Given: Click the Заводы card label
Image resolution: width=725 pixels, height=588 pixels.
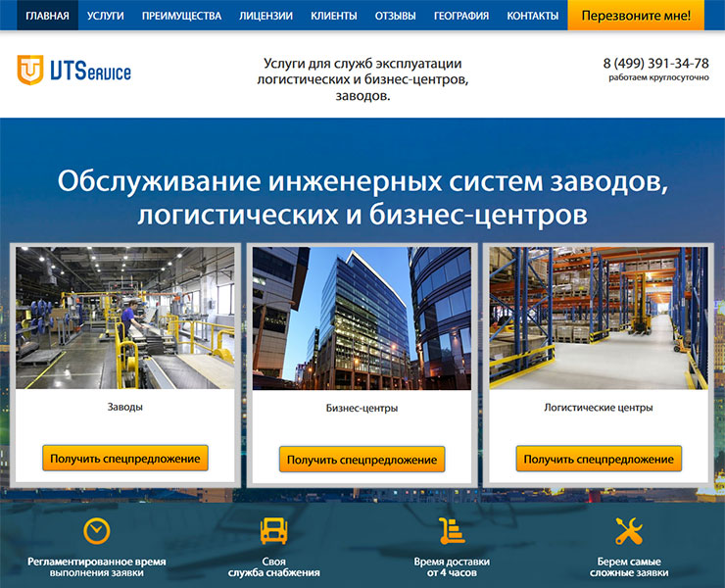Looking at the screenshot, I should click(124, 407).
